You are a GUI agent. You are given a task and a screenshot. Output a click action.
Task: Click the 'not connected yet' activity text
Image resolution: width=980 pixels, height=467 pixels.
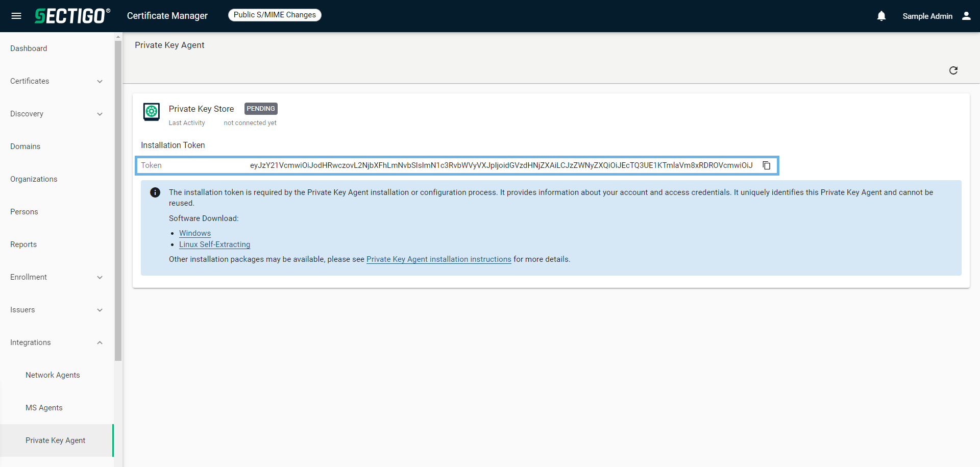(x=250, y=123)
